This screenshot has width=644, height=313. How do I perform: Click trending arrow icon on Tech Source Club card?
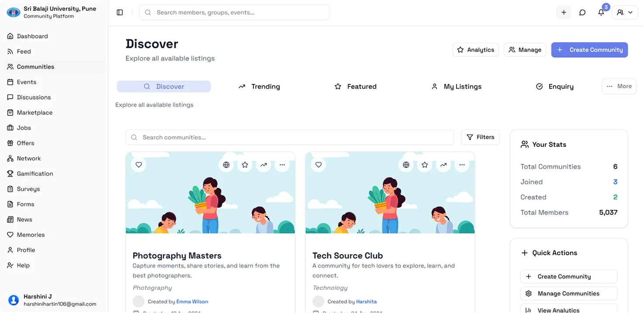pos(443,165)
